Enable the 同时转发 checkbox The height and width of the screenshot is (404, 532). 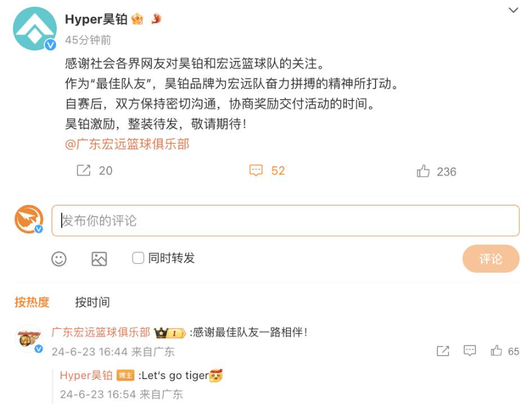tap(138, 258)
